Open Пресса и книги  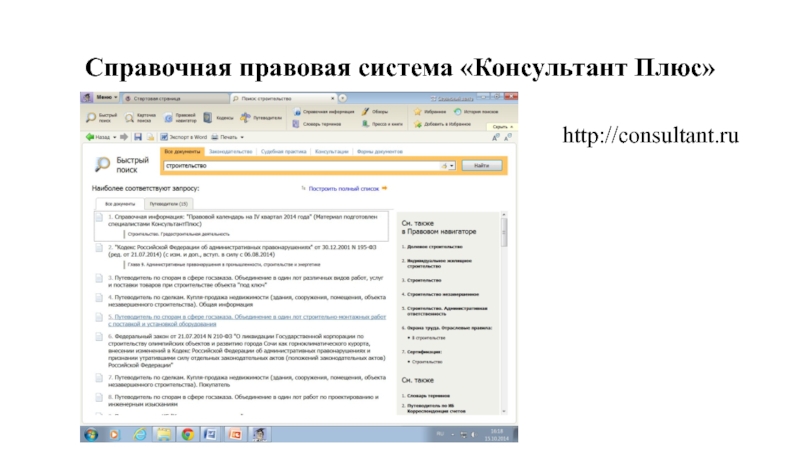(382, 124)
